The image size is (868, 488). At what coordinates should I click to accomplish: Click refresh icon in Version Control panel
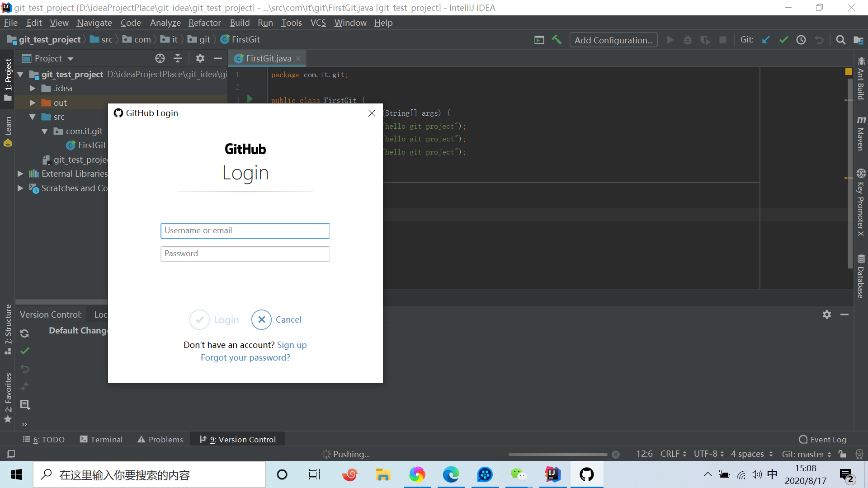24,333
